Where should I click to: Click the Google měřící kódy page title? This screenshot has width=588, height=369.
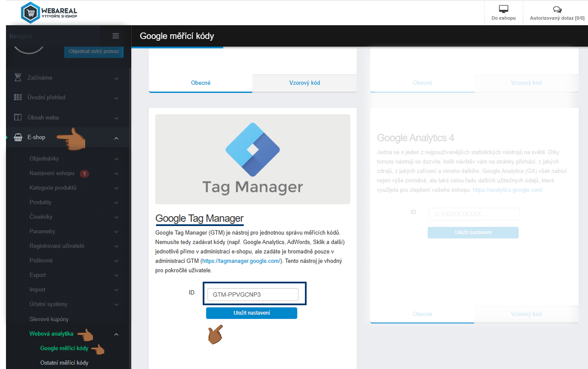pyautogui.click(x=177, y=36)
